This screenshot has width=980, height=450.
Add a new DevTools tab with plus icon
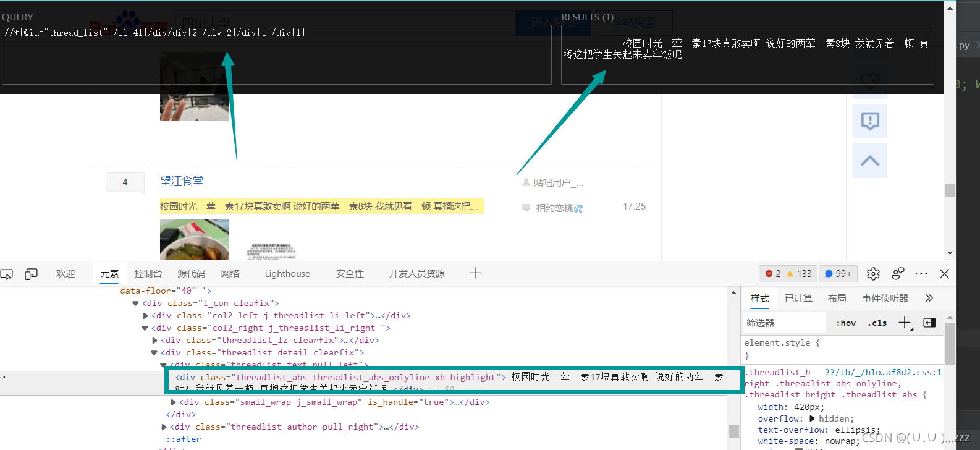point(475,273)
